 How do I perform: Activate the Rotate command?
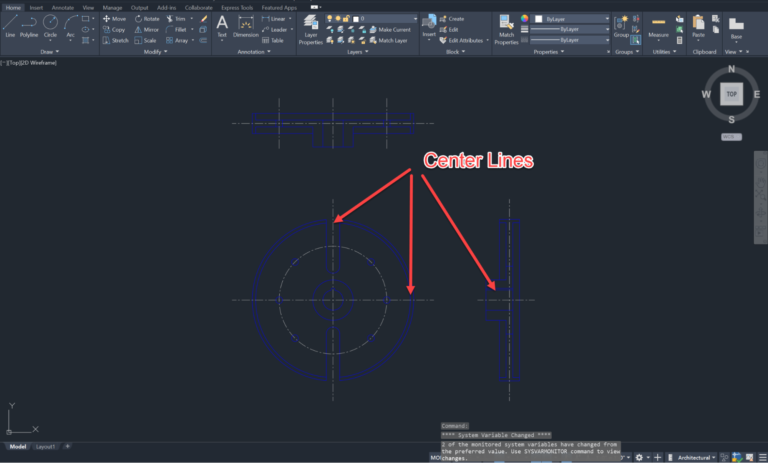point(147,19)
